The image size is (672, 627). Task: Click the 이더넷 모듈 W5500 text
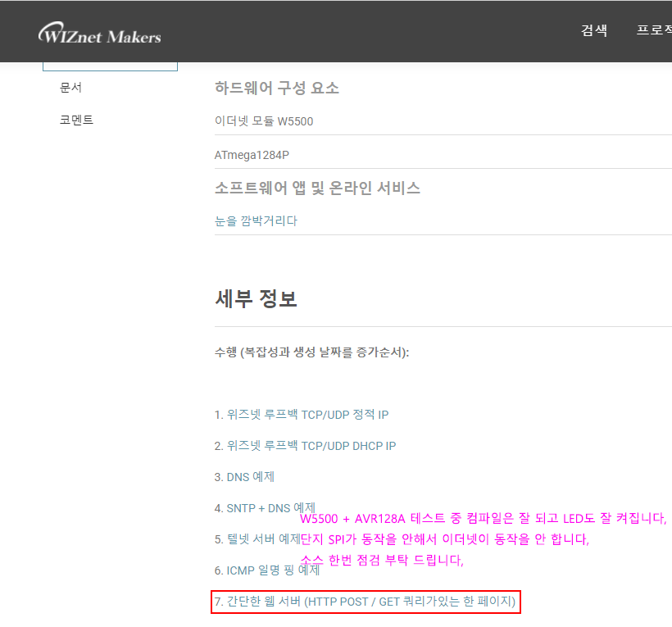(264, 121)
